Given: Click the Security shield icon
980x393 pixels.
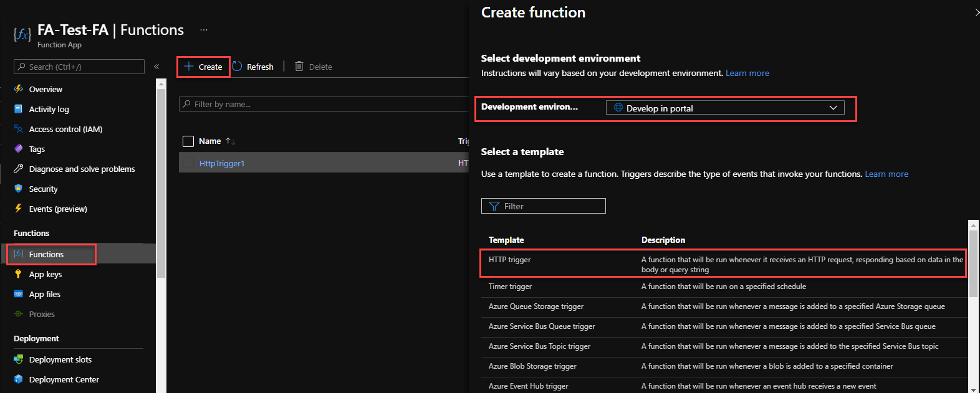Looking at the screenshot, I should (x=19, y=189).
